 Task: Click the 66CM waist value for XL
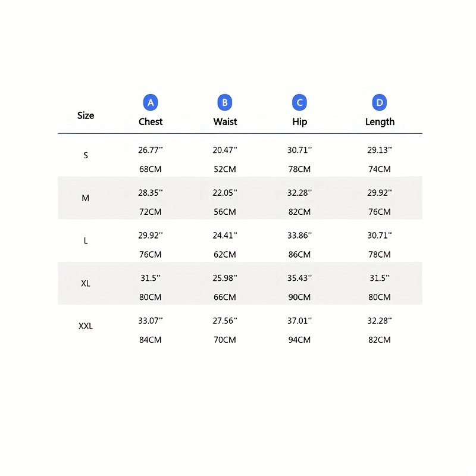pos(225,297)
